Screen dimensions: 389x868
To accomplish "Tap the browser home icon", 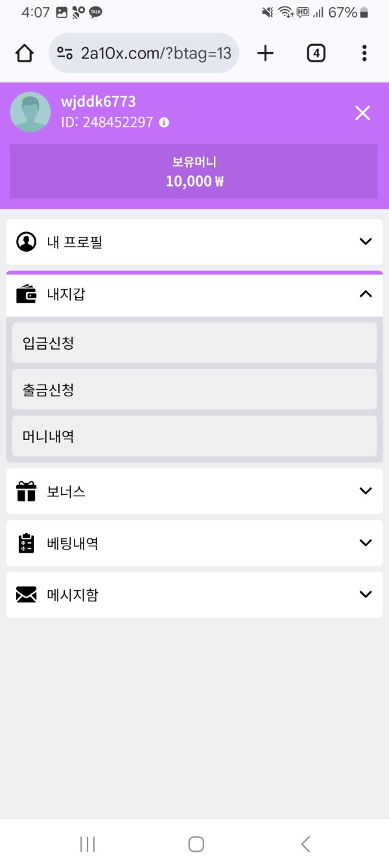I will click(x=25, y=53).
